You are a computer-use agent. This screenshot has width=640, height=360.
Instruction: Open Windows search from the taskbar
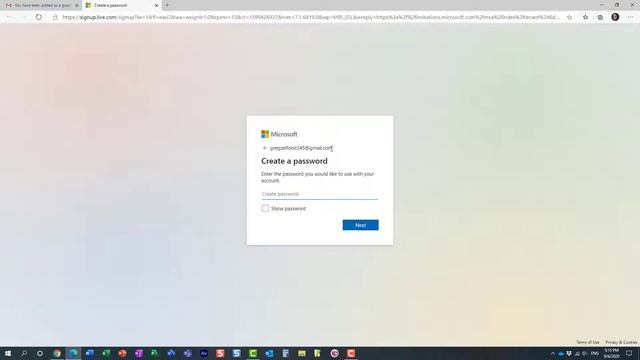click(24, 353)
